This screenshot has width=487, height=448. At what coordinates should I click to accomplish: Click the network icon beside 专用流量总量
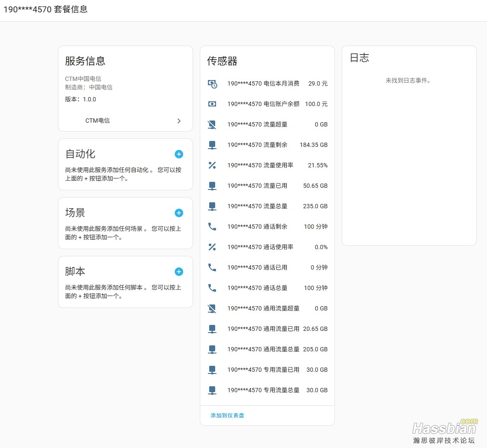coord(212,391)
